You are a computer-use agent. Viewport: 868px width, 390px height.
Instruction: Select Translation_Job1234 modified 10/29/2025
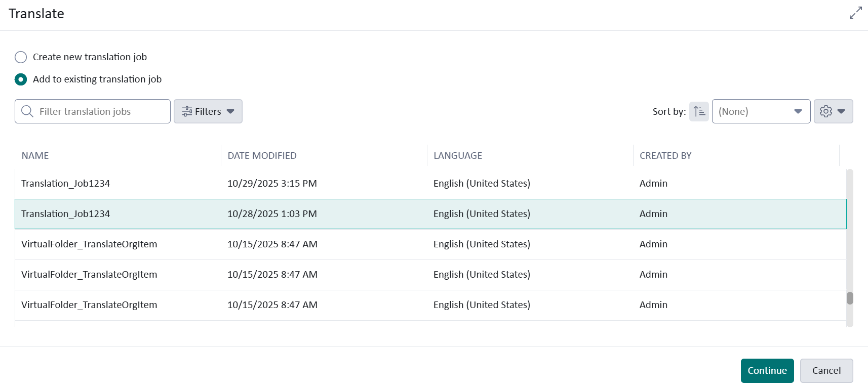(66, 184)
